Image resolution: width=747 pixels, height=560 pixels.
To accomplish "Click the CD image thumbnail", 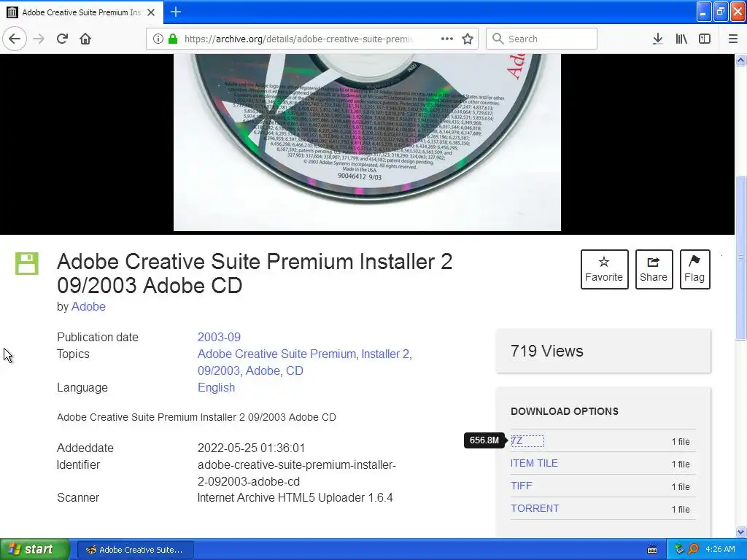I will [367, 142].
